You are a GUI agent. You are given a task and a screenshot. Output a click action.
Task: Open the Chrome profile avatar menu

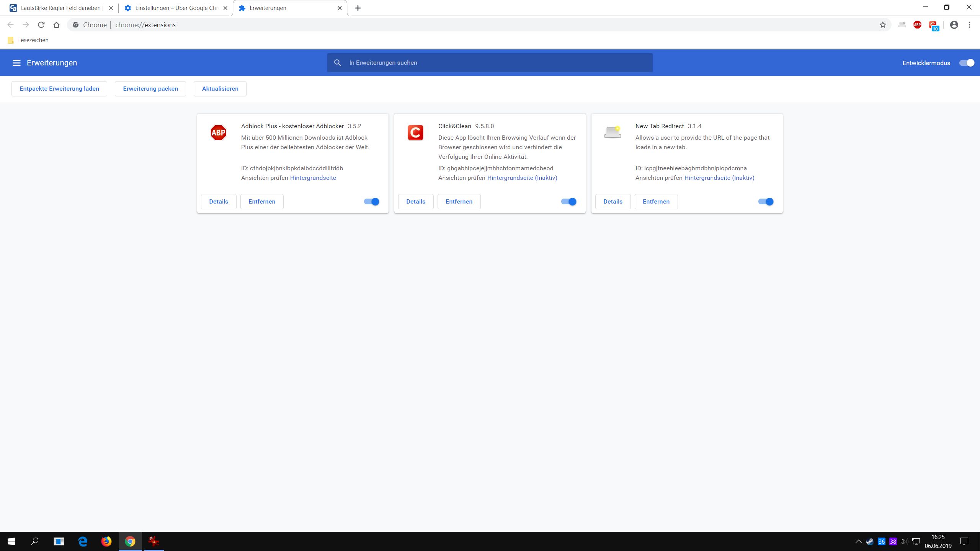coord(954,25)
